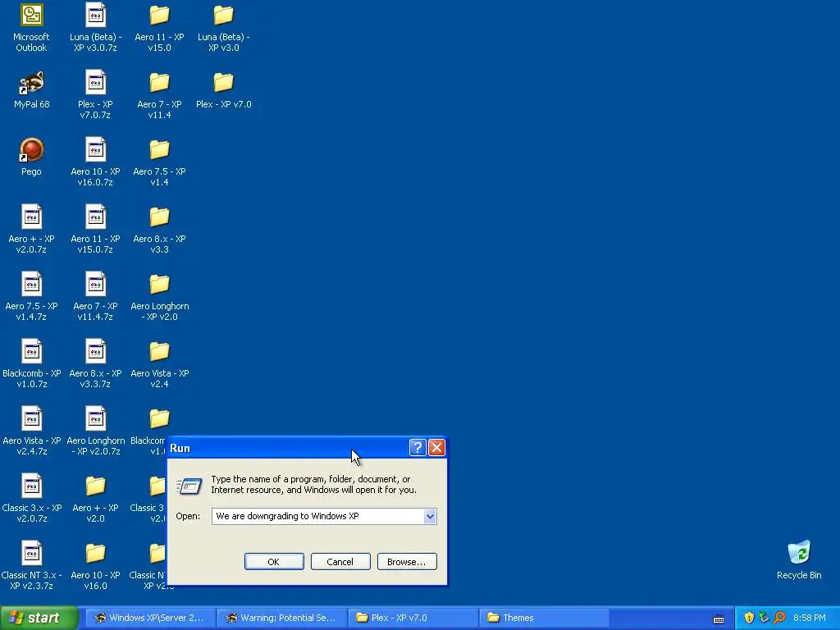Select the Aero 8.x - XP v3.3.7z archive
This screenshot has height=630, width=840.
click(x=95, y=363)
